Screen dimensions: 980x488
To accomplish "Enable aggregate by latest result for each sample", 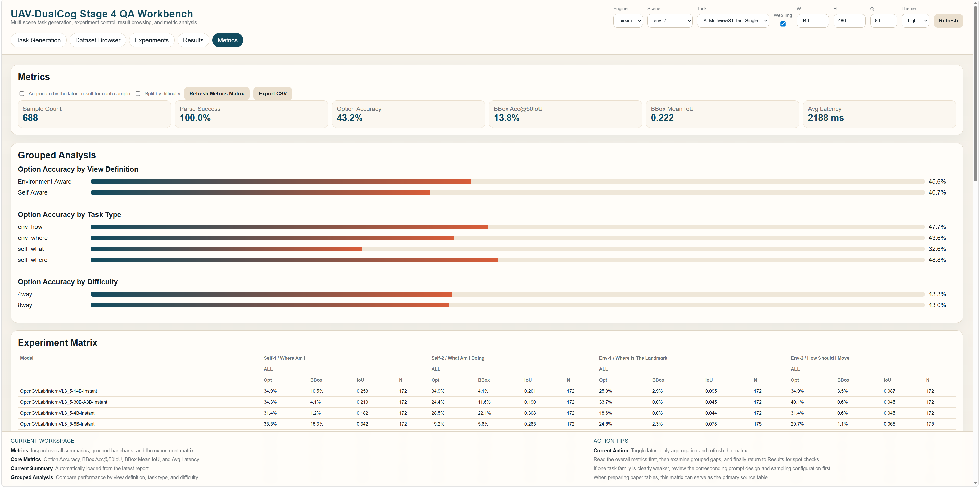I will pos(22,94).
